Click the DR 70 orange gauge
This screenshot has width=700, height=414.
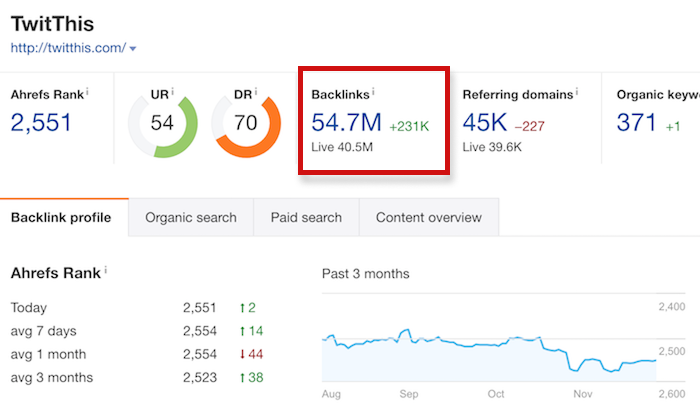[x=246, y=123]
